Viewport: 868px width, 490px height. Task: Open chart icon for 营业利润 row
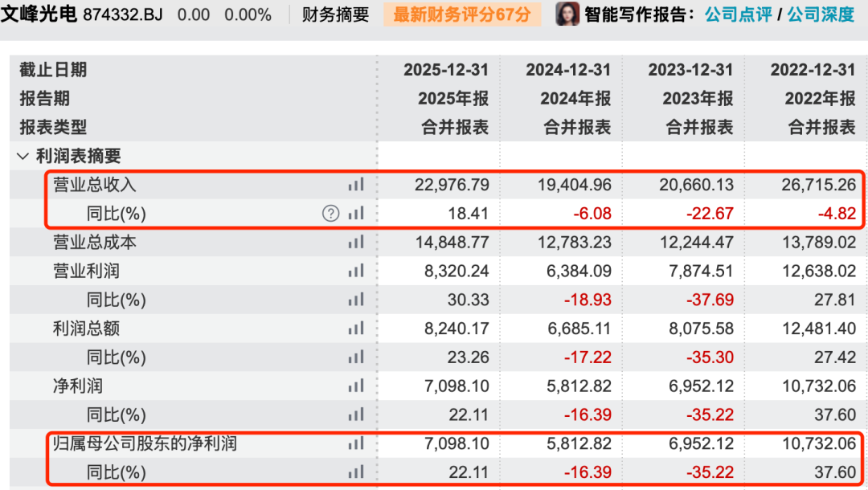[356, 271]
